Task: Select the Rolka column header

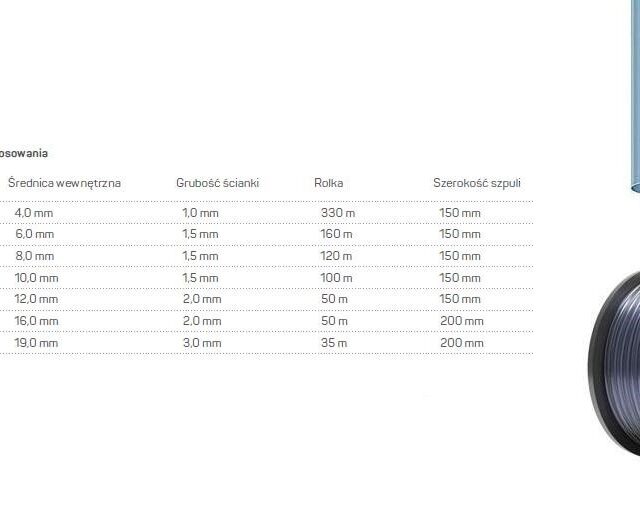Action: [329, 183]
